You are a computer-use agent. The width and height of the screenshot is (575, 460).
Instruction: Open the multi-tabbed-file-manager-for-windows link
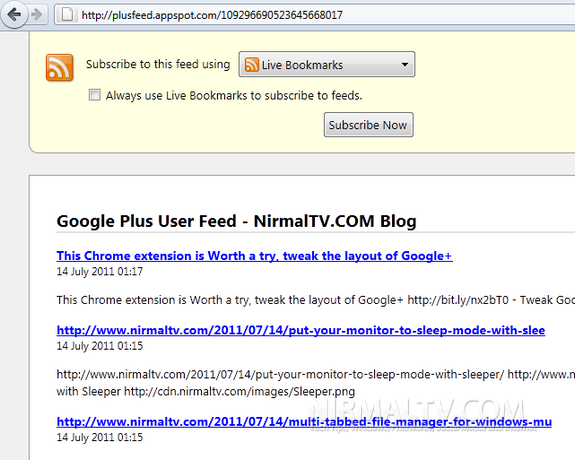point(304,421)
